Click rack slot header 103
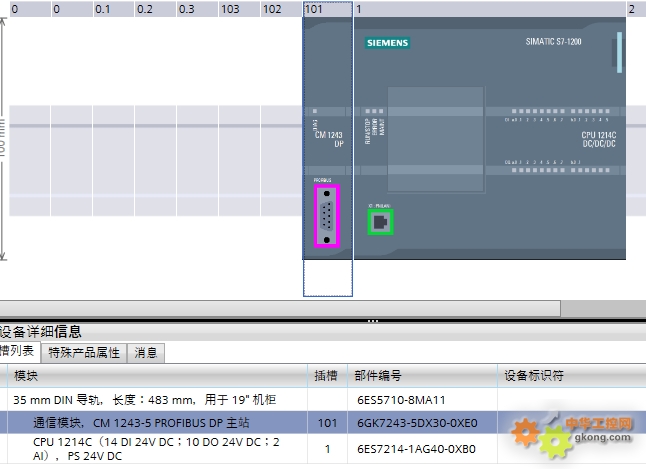The image size is (646, 469). coord(239,9)
